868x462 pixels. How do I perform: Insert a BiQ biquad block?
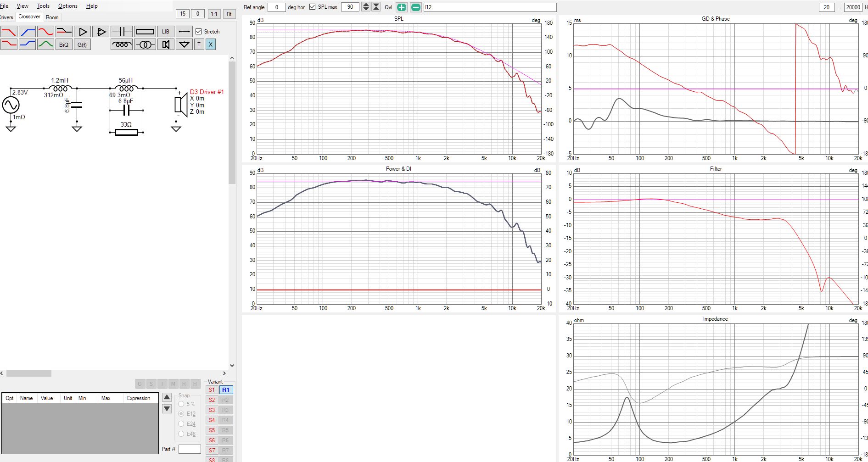(x=64, y=45)
